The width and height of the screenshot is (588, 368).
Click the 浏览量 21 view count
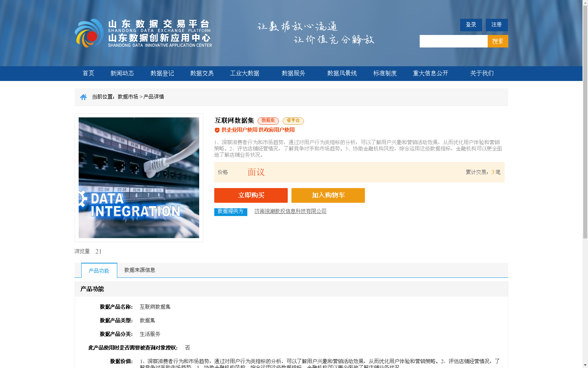pyautogui.click(x=88, y=251)
